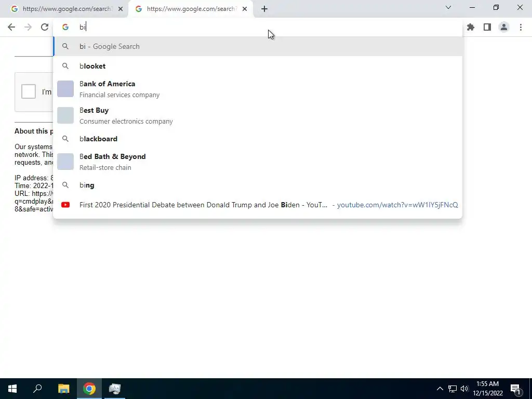
Task: Choose 'bi - Google Search' suggestion
Action: click(258, 46)
